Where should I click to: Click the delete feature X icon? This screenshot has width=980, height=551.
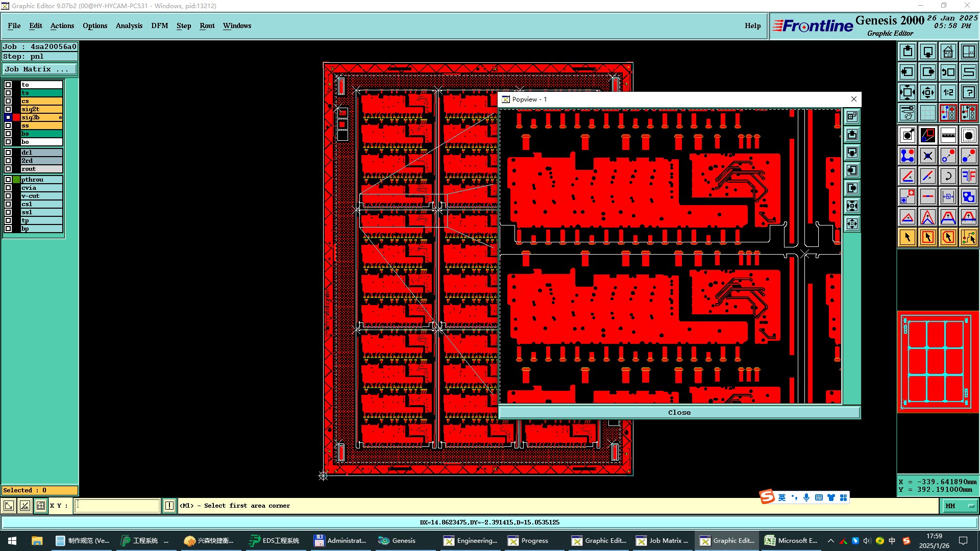click(927, 156)
